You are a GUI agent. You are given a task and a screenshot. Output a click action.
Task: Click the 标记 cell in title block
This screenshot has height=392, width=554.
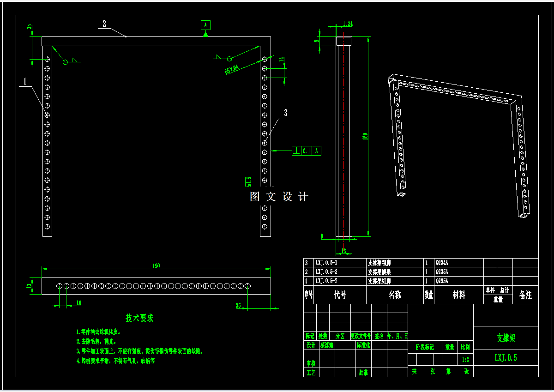(310, 336)
